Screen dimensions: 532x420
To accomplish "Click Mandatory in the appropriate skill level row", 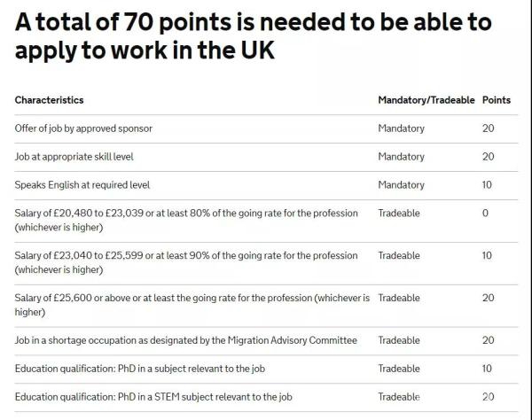I will click(x=401, y=157).
